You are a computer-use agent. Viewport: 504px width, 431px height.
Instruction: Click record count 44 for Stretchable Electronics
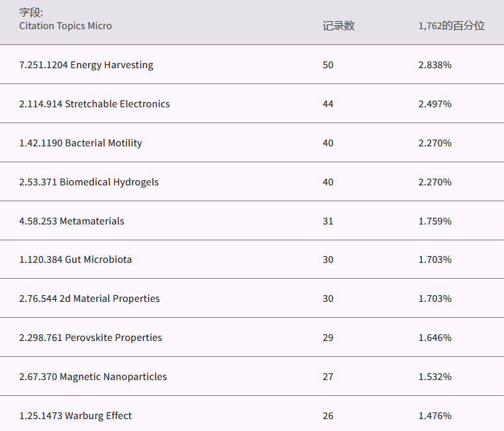[x=328, y=104]
